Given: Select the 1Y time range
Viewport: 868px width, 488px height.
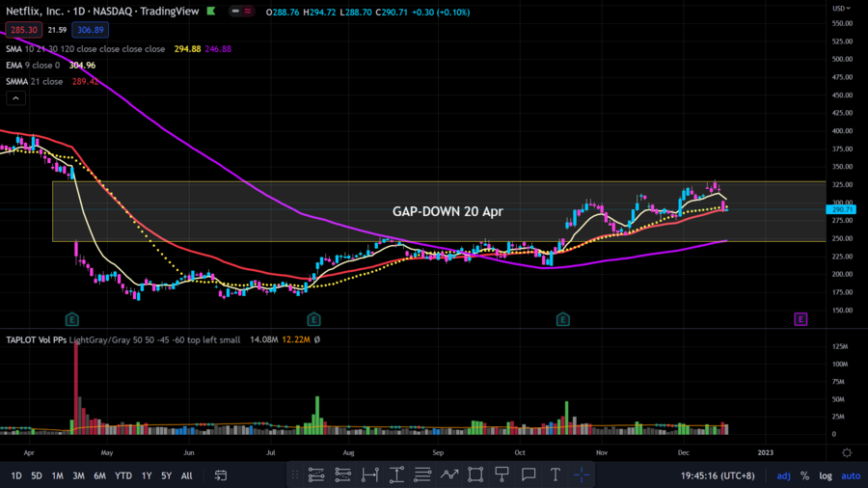Looking at the screenshot, I should 147,475.
